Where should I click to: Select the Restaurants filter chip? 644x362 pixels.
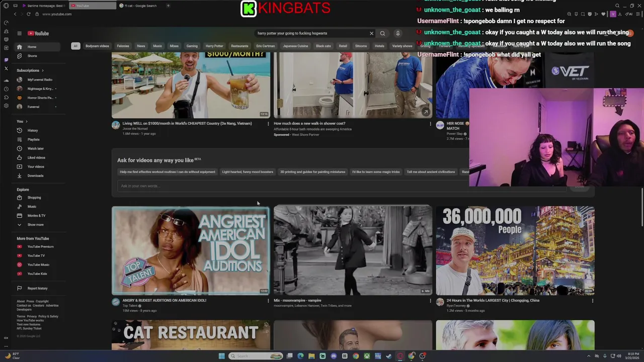tap(239, 46)
